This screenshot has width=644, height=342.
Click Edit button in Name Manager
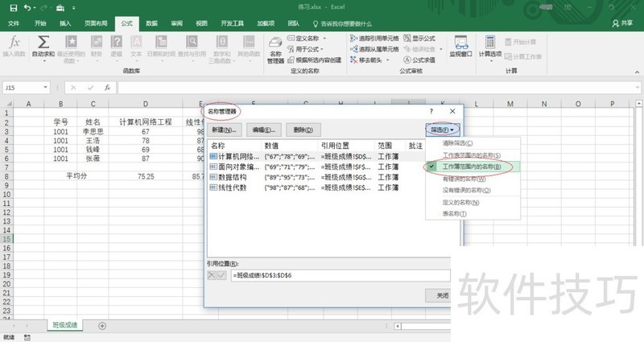click(x=264, y=130)
